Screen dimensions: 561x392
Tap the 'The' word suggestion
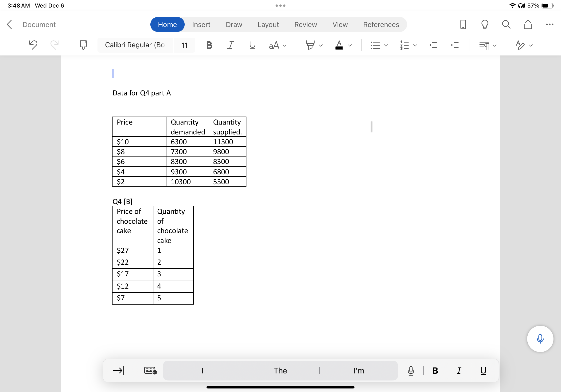click(x=280, y=370)
